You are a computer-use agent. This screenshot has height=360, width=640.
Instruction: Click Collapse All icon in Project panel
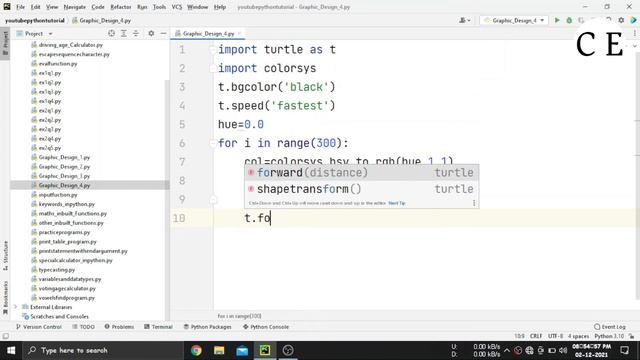pyautogui.click(x=136, y=33)
